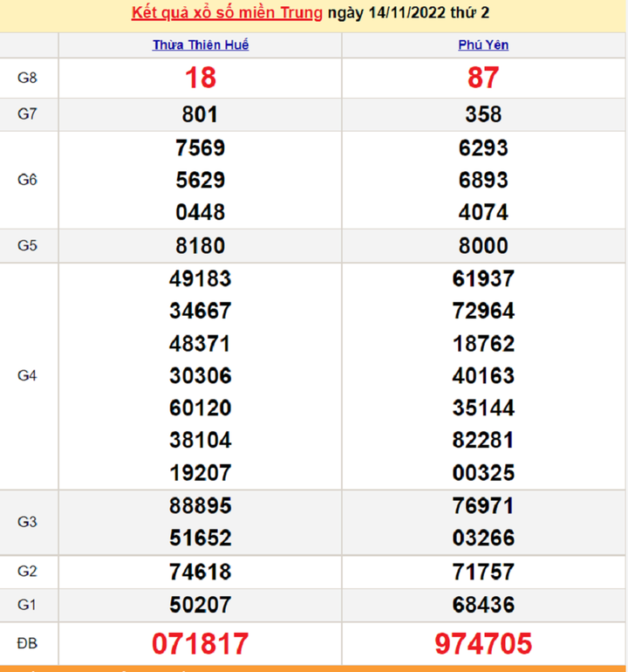
Task: Open the Thừa Thiên Huế province link
Action: coord(201,45)
